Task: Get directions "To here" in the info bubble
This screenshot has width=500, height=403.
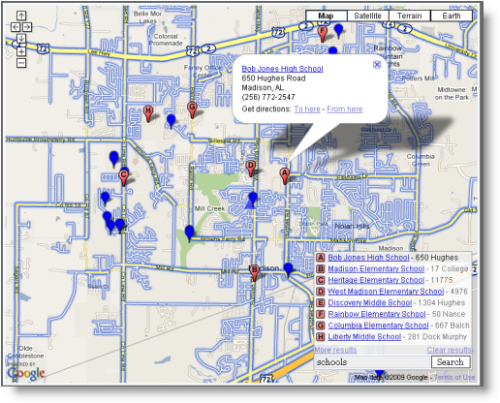Action: pos(307,109)
